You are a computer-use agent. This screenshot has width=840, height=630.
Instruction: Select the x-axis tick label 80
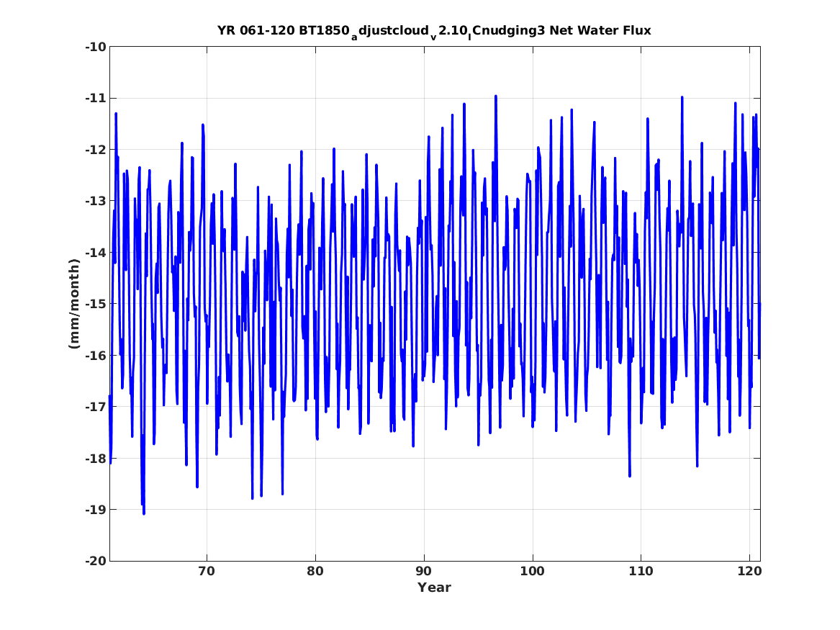coord(315,572)
